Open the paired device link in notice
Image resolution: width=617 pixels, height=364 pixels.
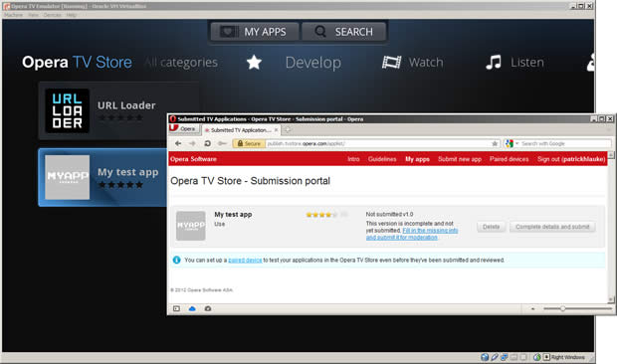[x=245, y=261]
